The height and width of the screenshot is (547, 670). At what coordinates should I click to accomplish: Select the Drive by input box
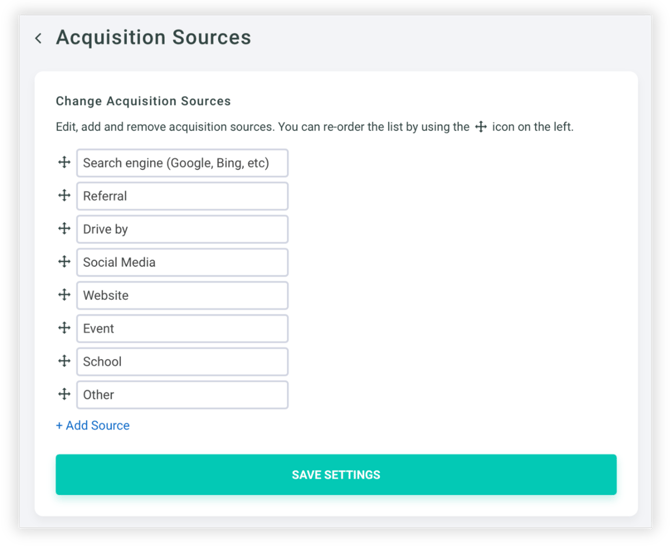coord(182,229)
